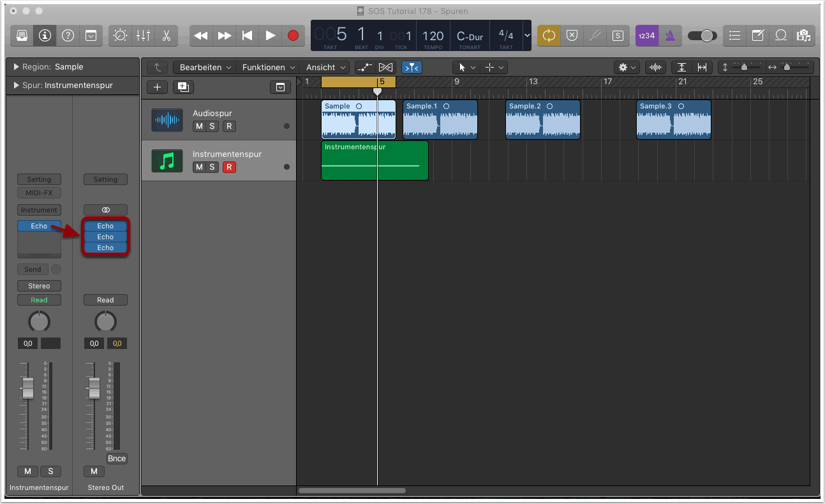
Task: Solo the Instrumentenspur track header
Action: (212, 167)
